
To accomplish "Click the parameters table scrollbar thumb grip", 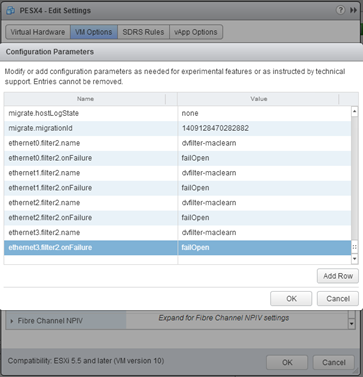I will click(x=355, y=247).
